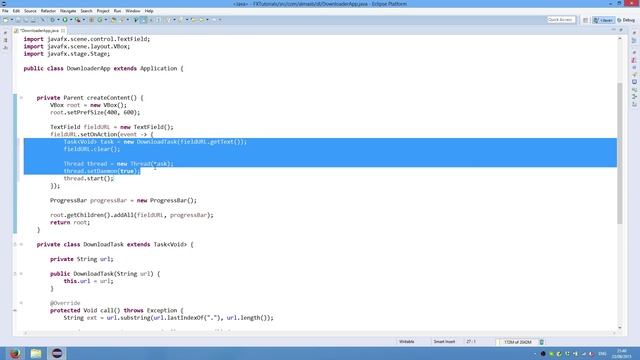640x360 pixels.
Task: Open the Source menu
Action: pos(30,11)
